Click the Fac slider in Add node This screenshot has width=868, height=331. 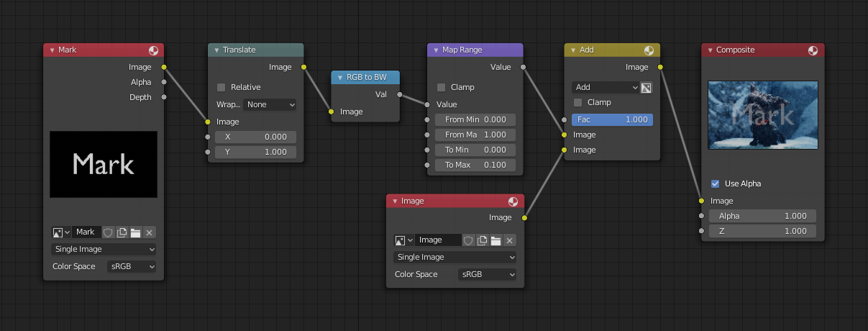tap(612, 119)
